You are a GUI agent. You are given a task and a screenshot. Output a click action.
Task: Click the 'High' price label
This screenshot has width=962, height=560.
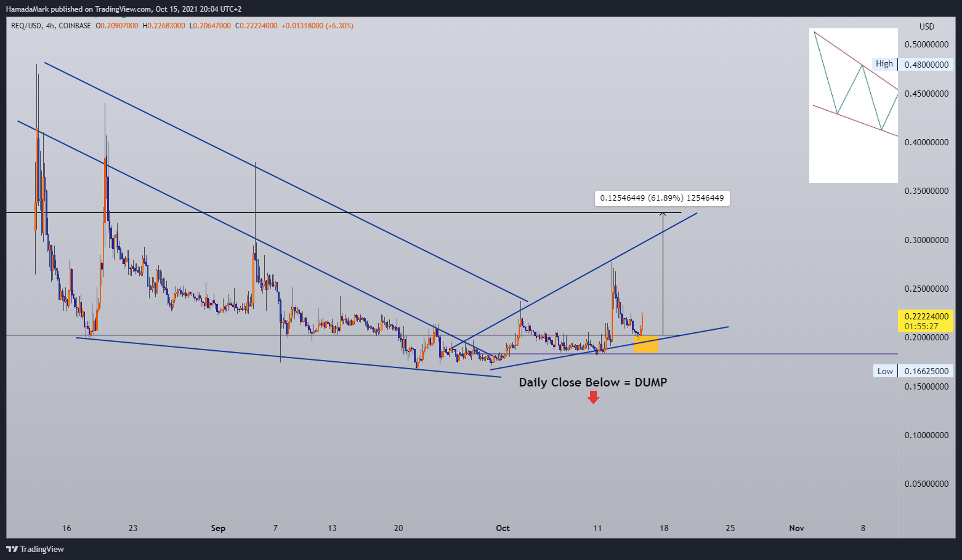[x=884, y=64]
